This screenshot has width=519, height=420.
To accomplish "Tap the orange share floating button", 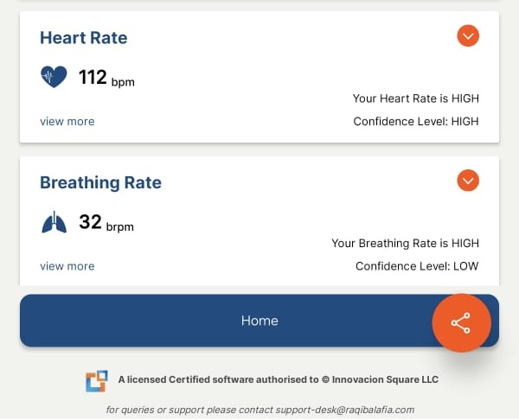I will click(461, 323).
